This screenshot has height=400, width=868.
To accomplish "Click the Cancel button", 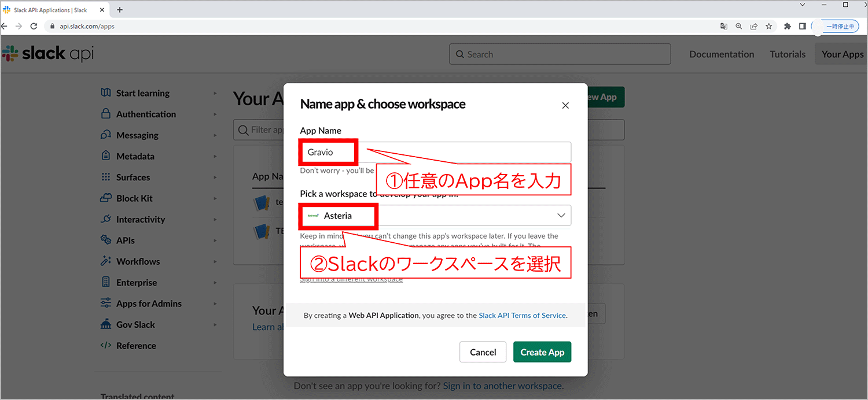I will pos(483,352).
